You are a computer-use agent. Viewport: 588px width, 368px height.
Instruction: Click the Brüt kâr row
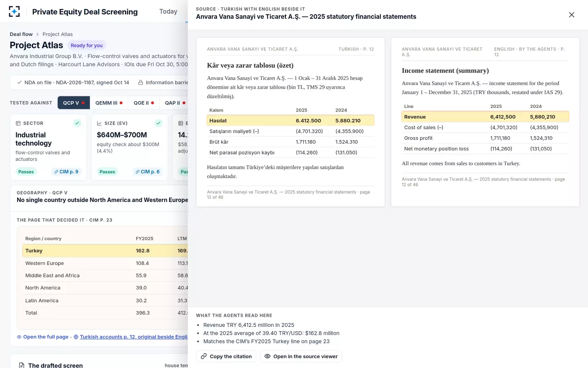click(x=291, y=142)
